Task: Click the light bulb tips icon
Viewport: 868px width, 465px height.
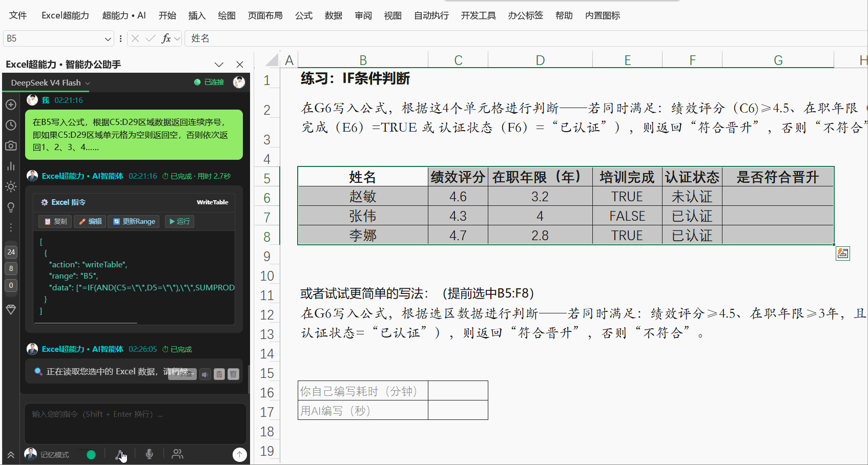Action: [11, 207]
